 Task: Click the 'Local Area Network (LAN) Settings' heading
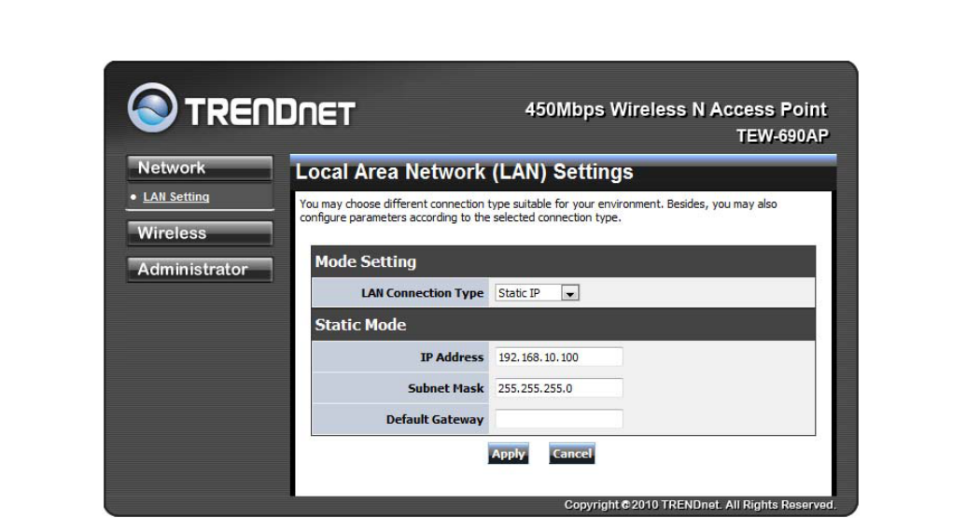[465, 172]
